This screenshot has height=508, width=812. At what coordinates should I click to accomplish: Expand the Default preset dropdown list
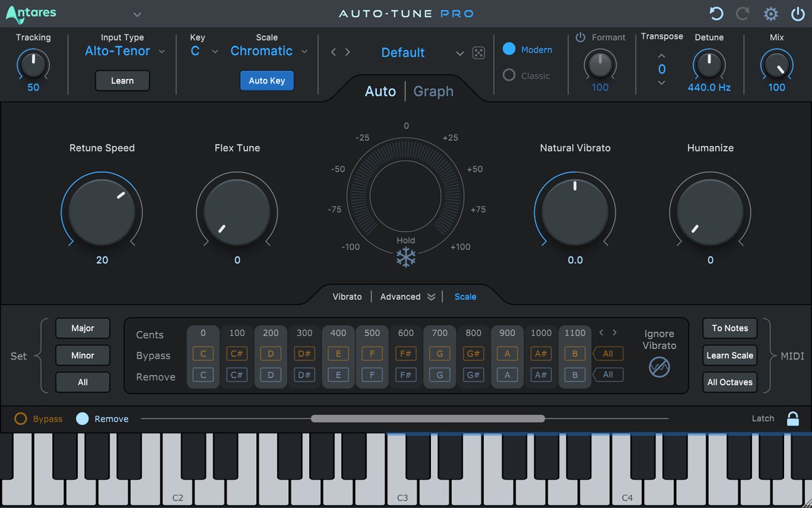coord(459,53)
